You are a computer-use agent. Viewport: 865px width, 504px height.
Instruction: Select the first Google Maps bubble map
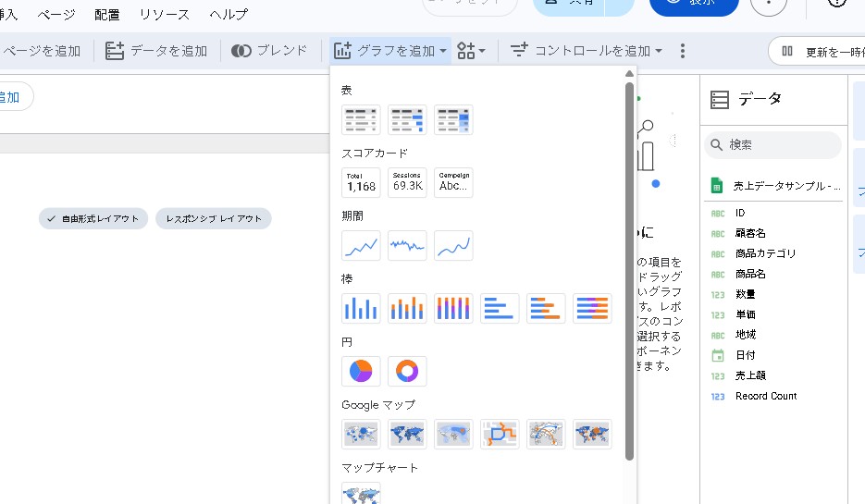pyautogui.click(x=361, y=434)
